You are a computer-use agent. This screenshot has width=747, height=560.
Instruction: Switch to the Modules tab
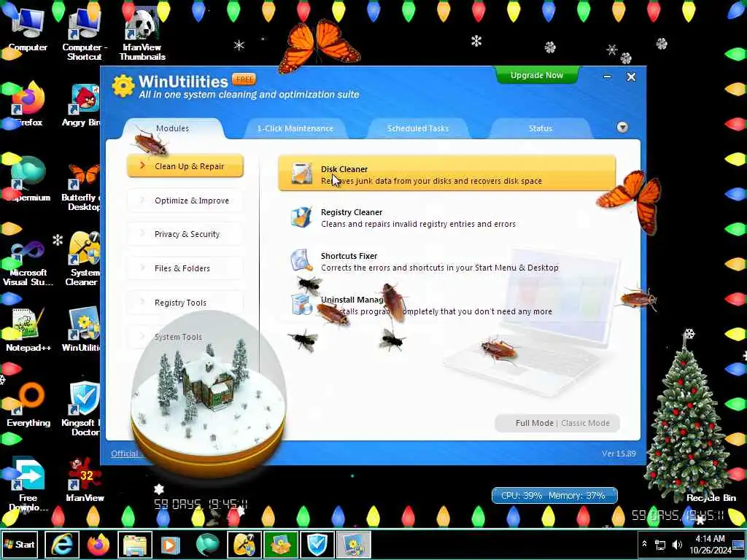click(172, 128)
